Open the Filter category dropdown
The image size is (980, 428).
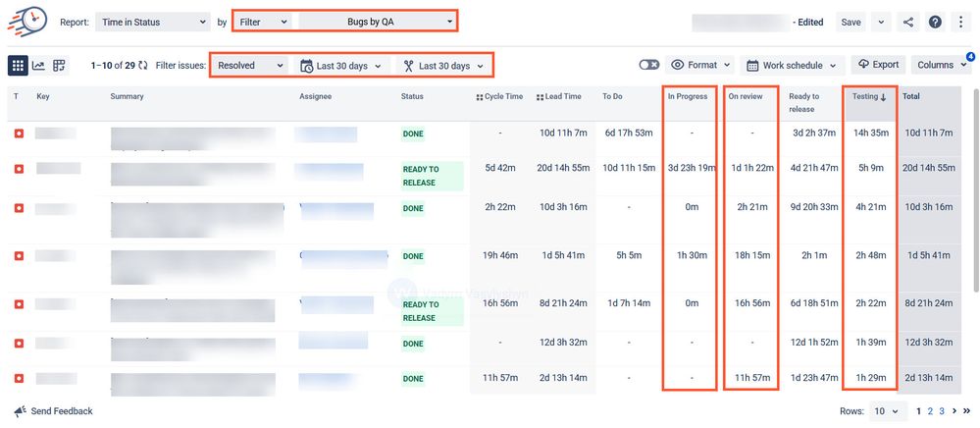point(263,22)
